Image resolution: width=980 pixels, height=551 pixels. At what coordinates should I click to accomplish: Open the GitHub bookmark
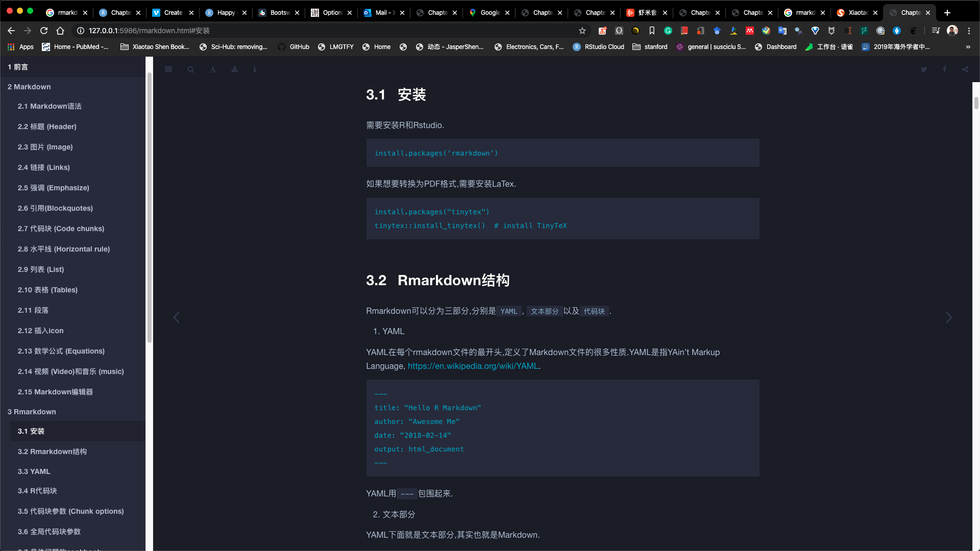[294, 47]
